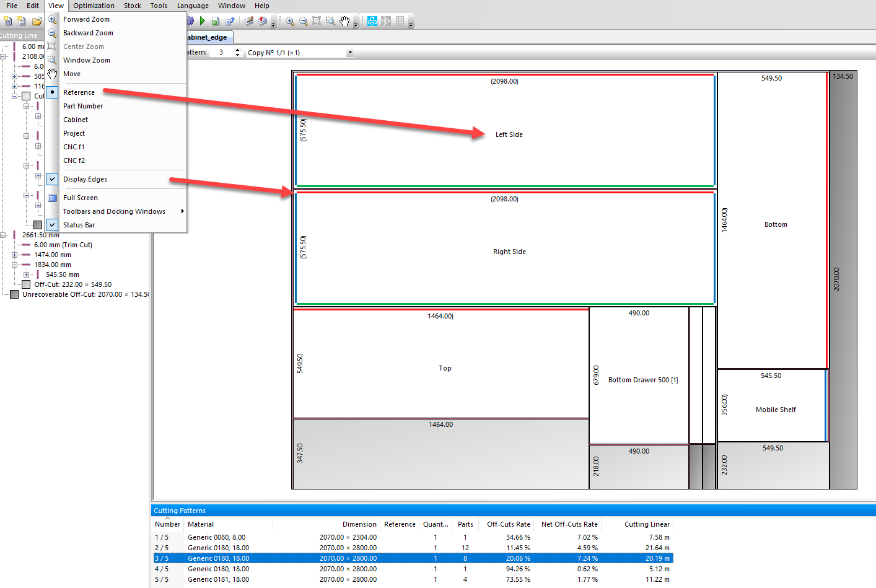Click the New document toolbar icon
The image size is (876, 588).
coord(8,21)
